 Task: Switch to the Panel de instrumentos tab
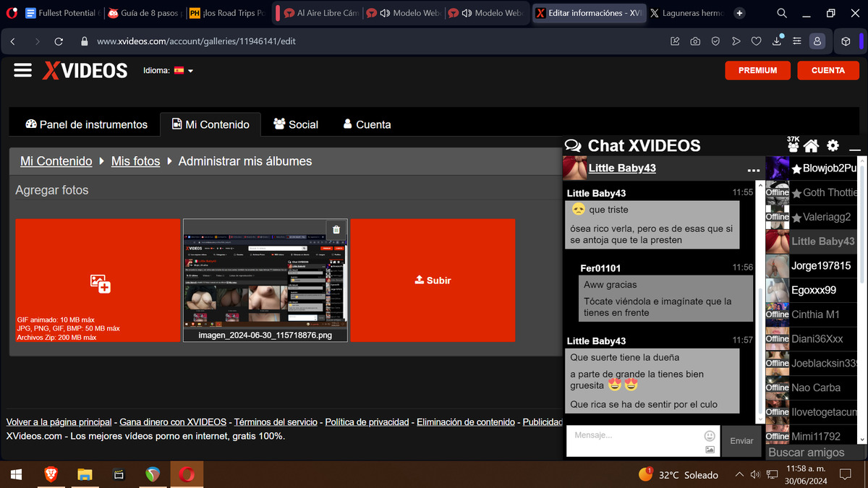(x=86, y=124)
